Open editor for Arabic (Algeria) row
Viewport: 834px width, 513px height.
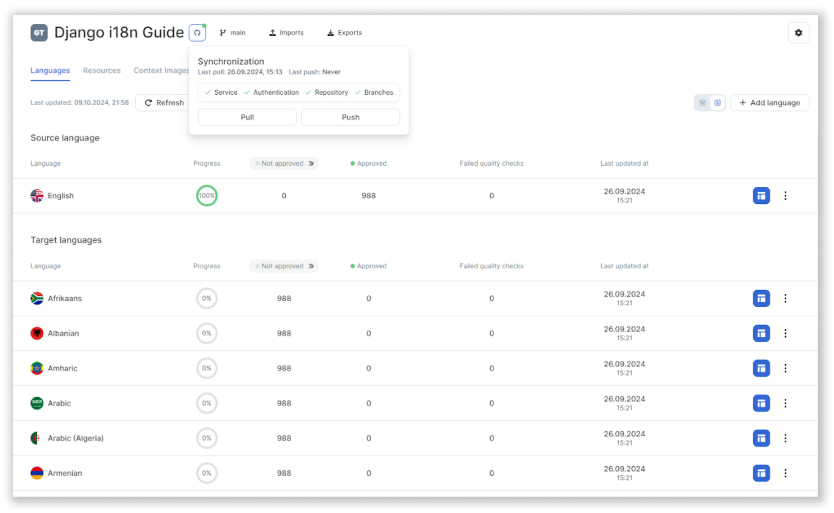click(761, 438)
